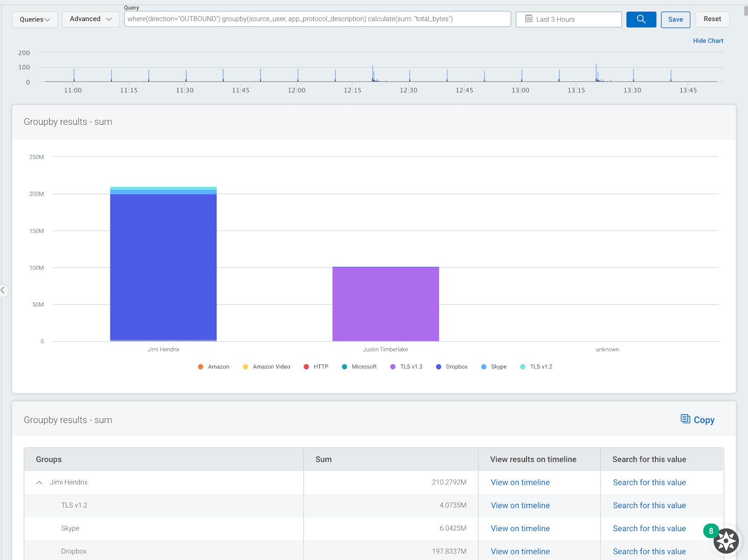View Skype results on timeline

(520, 528)
